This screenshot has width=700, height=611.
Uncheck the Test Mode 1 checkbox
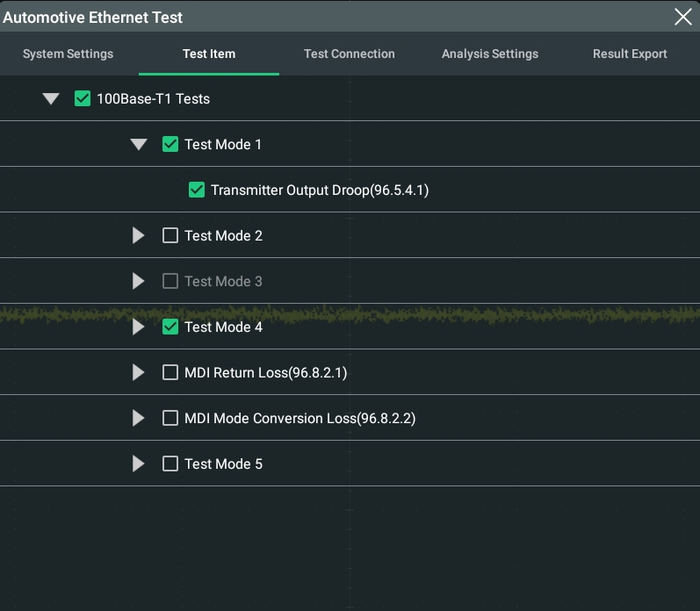(170, 144)
